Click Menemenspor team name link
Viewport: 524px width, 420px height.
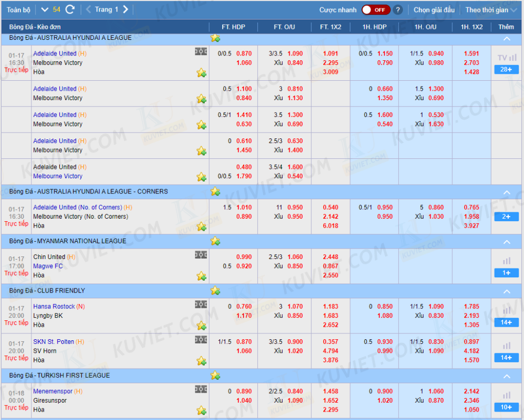click(52, 391)
